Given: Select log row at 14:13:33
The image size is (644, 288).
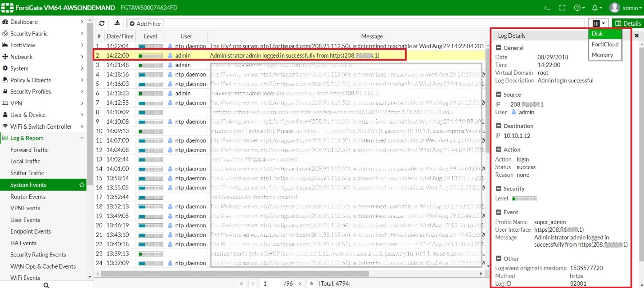Looking at the screenshot, I should [290, 93].
